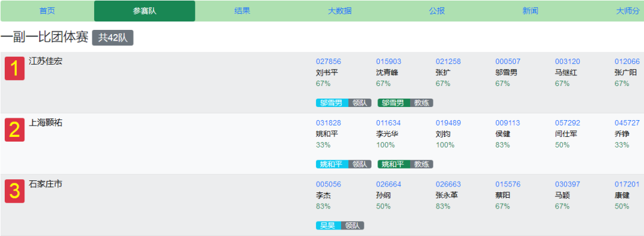Click player name 乔铮
This screenshot has width=644, height=236.
point(622,134)
